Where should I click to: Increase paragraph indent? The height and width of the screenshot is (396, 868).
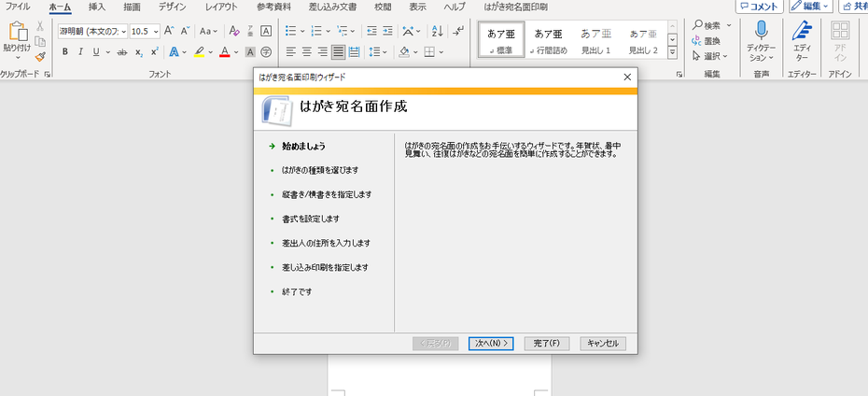387,31
